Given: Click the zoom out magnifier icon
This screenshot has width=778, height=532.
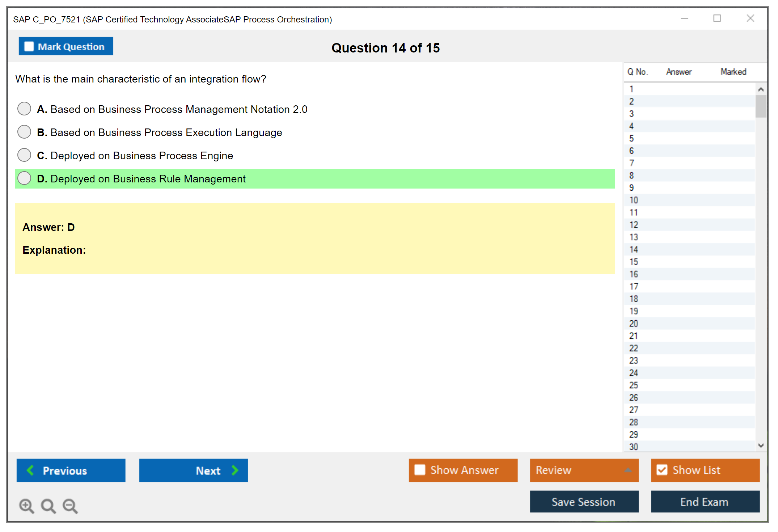Looking at the screenshot, I should [70, 506].
